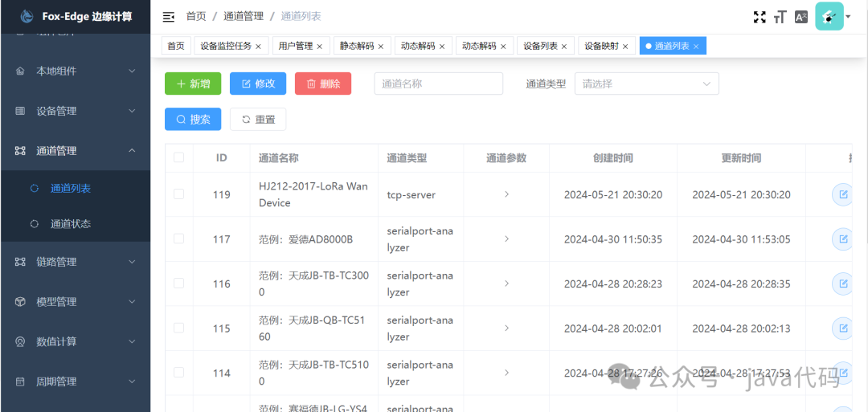The height and width of the screenshot is (412, 868).
Task: Click the 设备管理 sidebar icon
Action: point(20,111)
